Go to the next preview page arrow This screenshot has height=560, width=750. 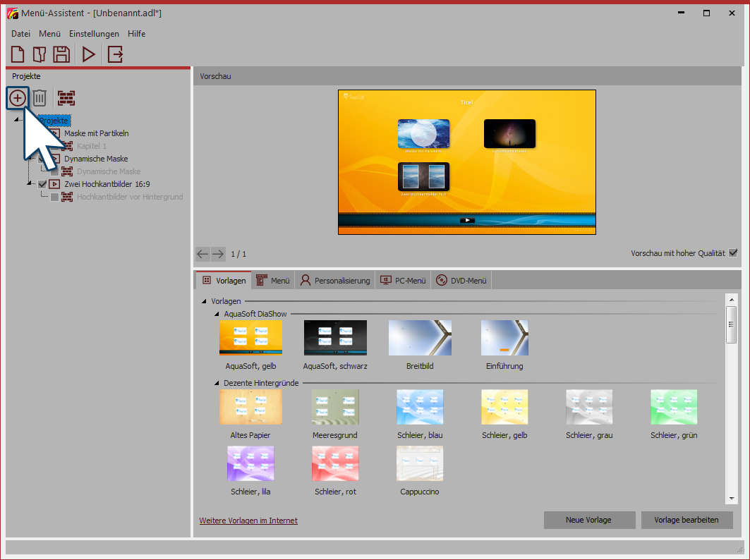click(x=218, y=254)
